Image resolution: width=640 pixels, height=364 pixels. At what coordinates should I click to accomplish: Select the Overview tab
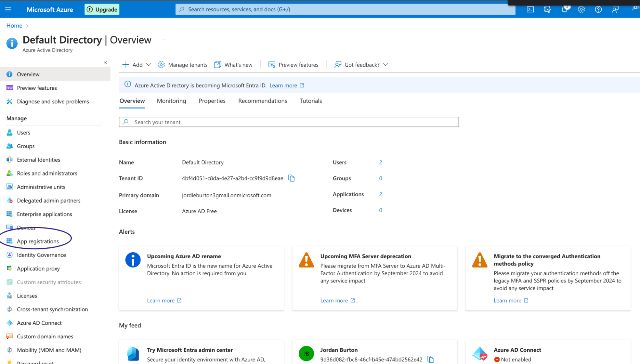[132, 101]
